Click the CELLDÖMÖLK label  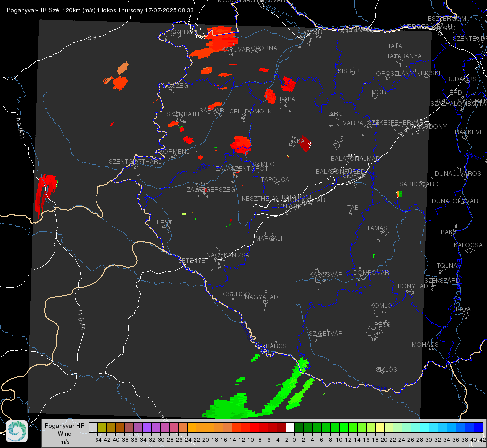(250, 112)
